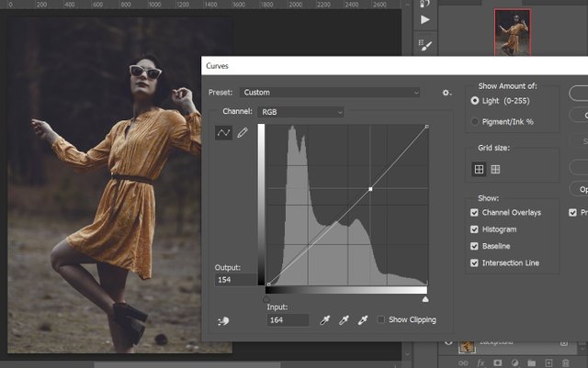Click the Curves dialog title bar text
Image resolution: width=588 pixels, height=368 pixels.
217,66
